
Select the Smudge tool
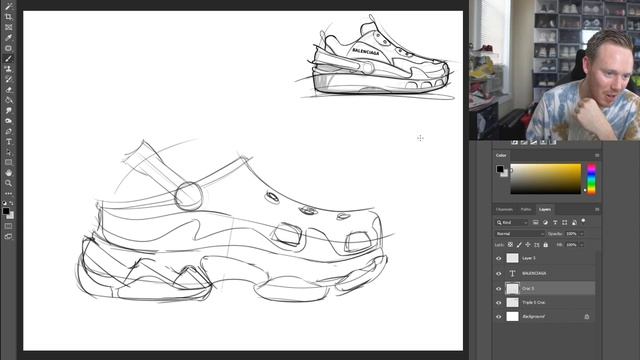8,111
